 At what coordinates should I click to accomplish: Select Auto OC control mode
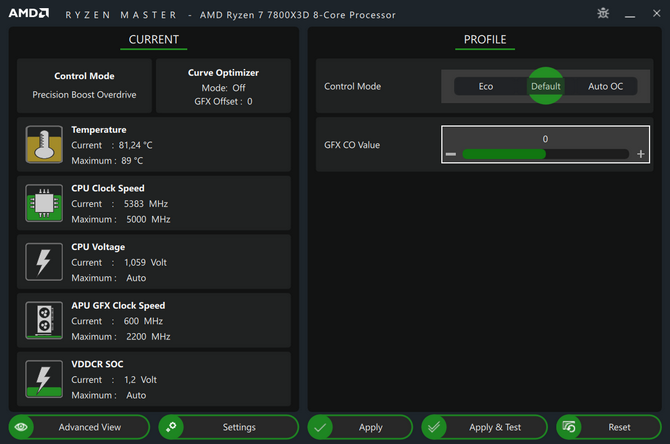pos(605,86)
